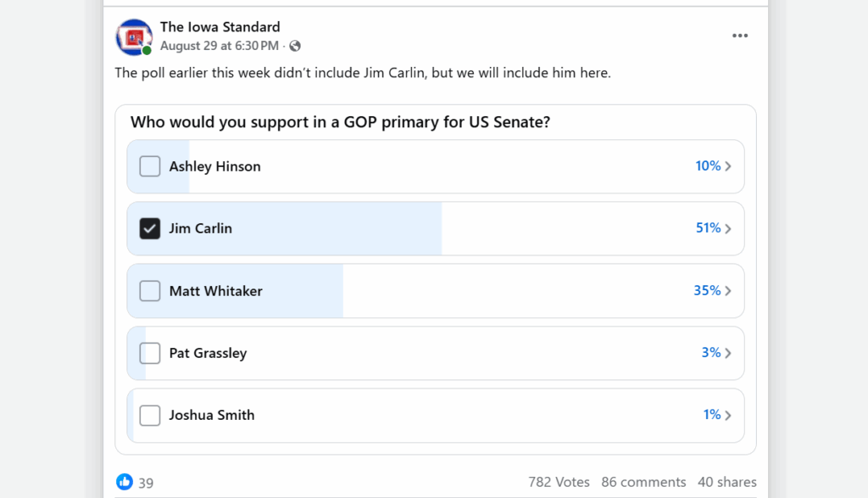
Task: Open The Iowa Standard page name link
Action: pos(220,27)
